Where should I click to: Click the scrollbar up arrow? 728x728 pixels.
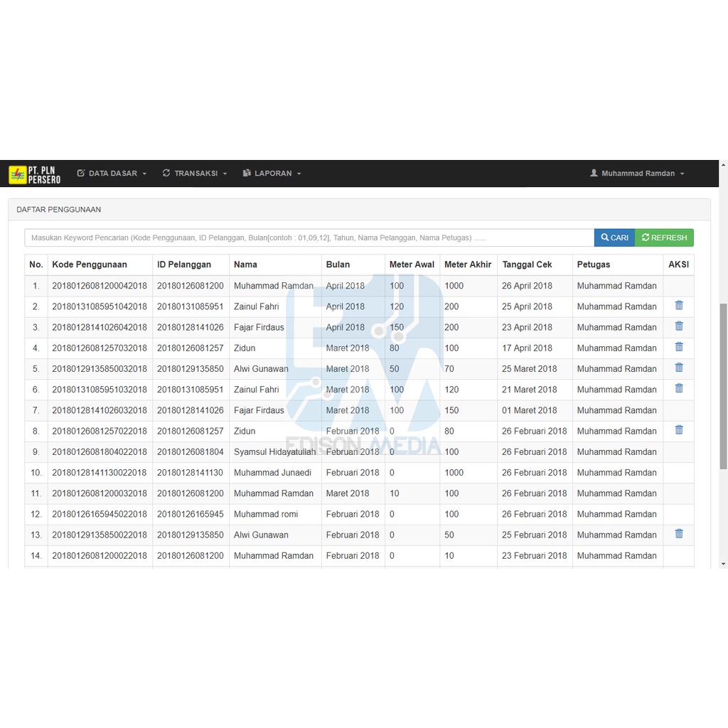click(x=723, y=165)
